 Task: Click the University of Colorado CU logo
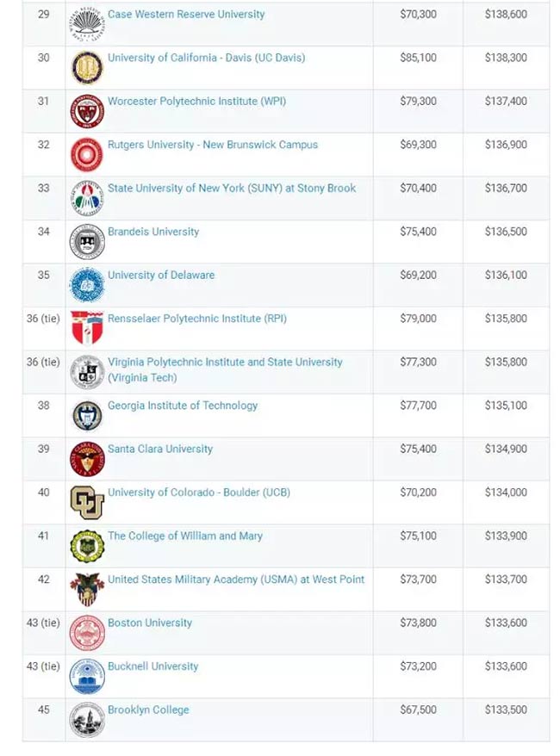pyautogui.click(x=87, y=502)
